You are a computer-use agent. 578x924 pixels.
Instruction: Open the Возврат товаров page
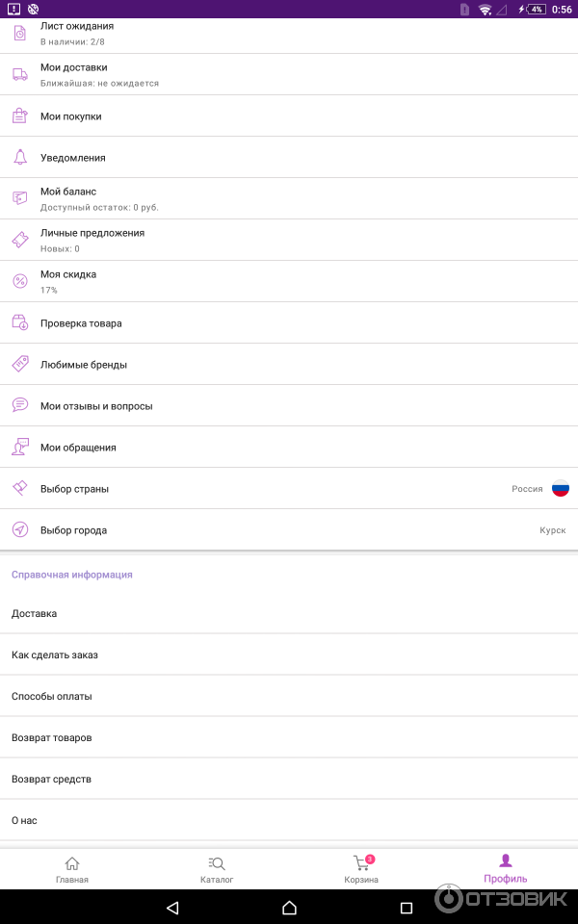(x=289, y=737)
